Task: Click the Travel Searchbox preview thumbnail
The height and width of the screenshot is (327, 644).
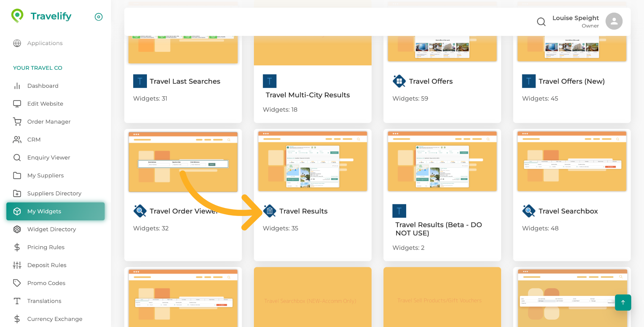Action: 572,162
